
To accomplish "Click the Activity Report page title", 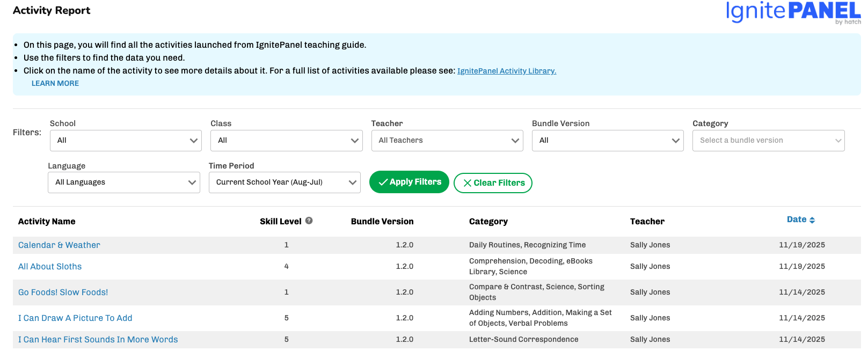I will pyautogui.click(x=52, y=10).
